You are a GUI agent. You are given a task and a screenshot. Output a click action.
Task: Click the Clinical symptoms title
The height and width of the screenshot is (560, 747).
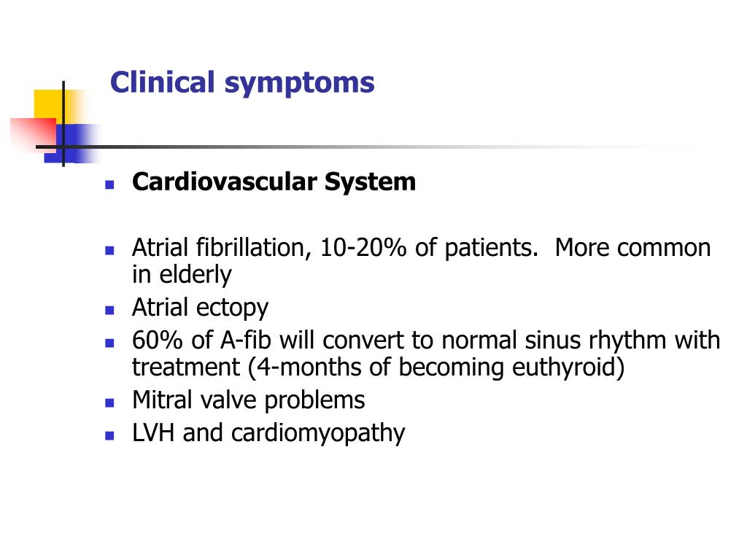point(242,84)
